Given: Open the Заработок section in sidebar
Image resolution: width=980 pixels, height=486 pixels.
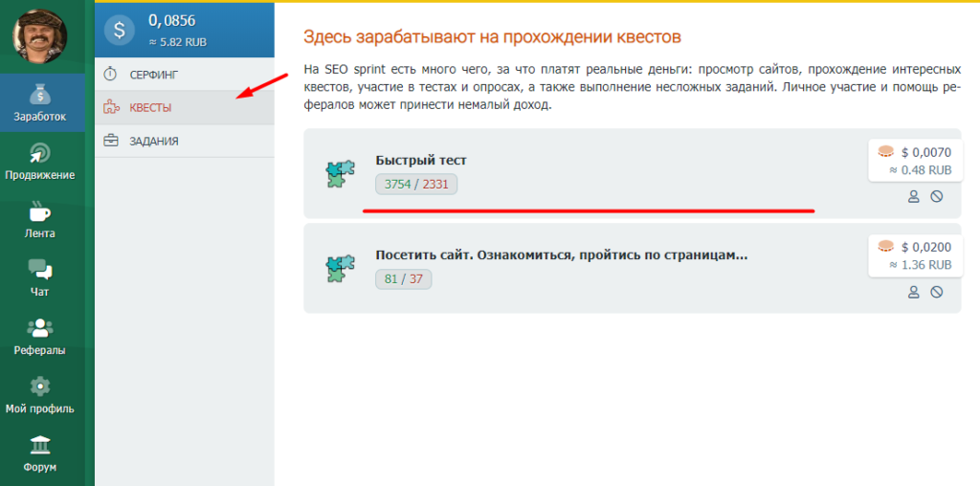Looking at the screenshot, I should pos(40,102).
